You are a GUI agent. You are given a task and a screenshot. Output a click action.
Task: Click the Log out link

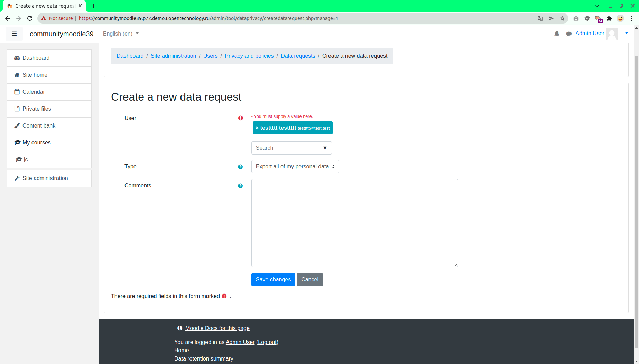(267, 342)
